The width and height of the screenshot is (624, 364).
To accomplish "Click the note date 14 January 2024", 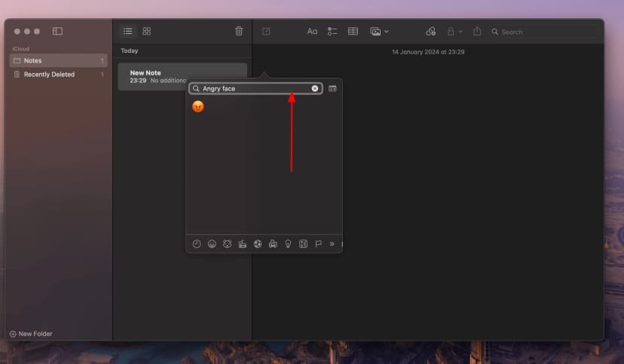I will click(x=428, y=52).
